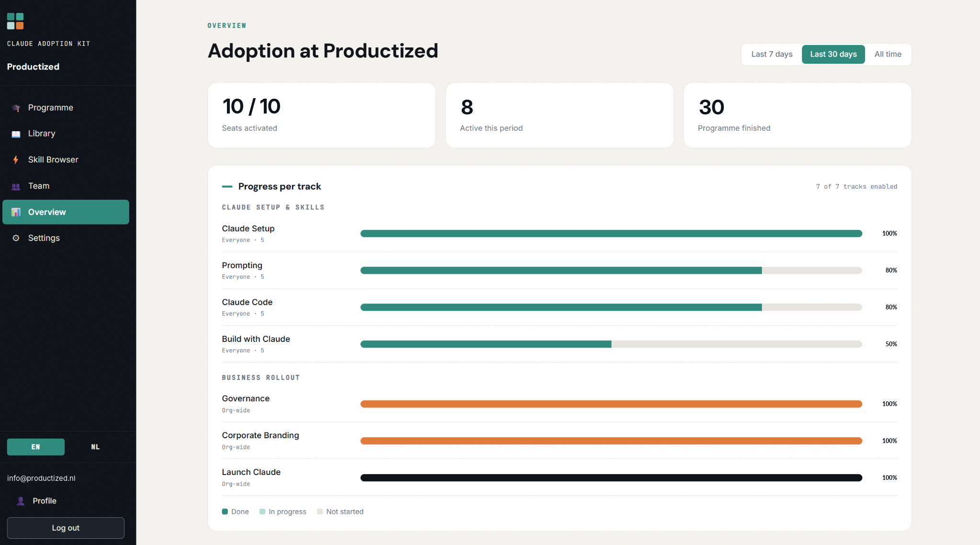The height and width of the screenshot is (545, 980).
Task: Click the Programme finished card
Action: point(797,115)
